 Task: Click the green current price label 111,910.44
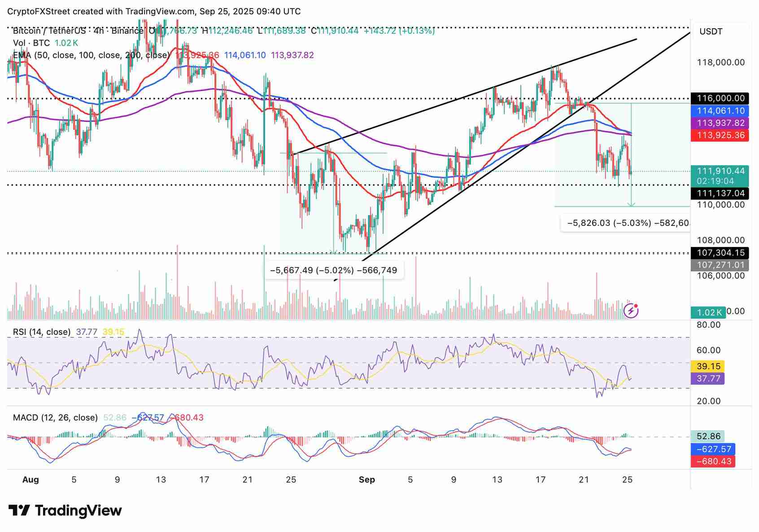(720, 171)
